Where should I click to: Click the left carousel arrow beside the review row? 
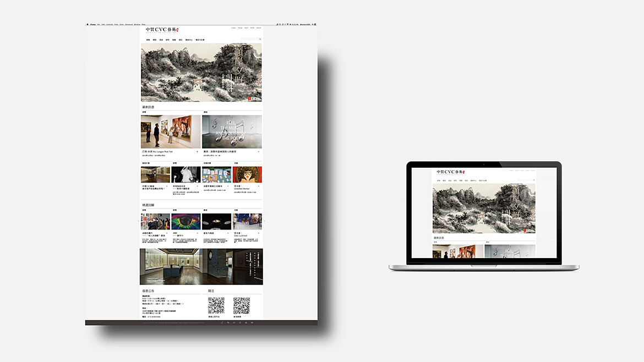(x=138, y=222)
